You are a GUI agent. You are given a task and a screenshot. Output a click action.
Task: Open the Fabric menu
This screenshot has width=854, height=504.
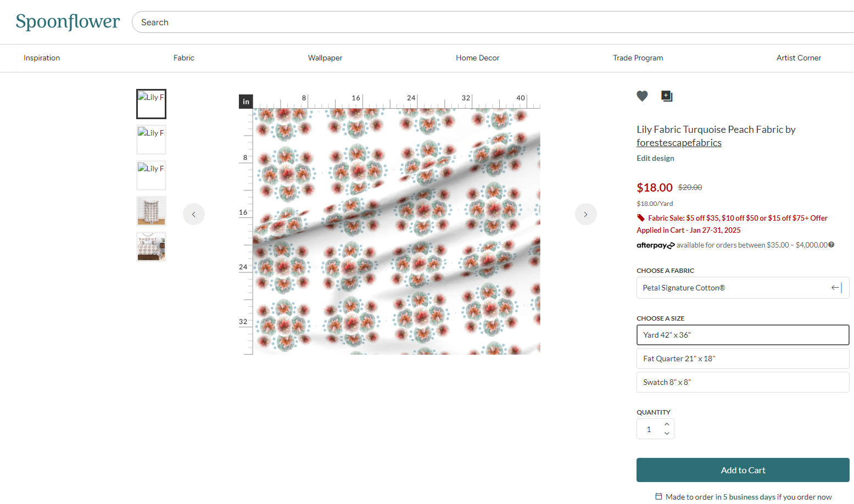(184, 58)
